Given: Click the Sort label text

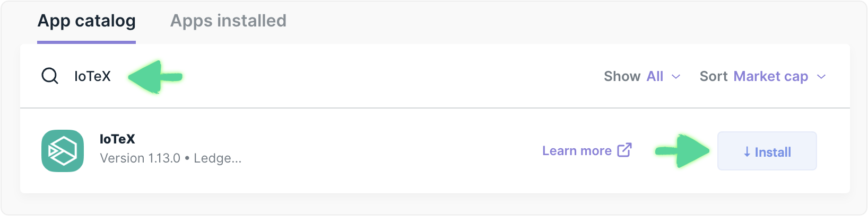Looking at the screenshot, I should [x=713, y=76].
